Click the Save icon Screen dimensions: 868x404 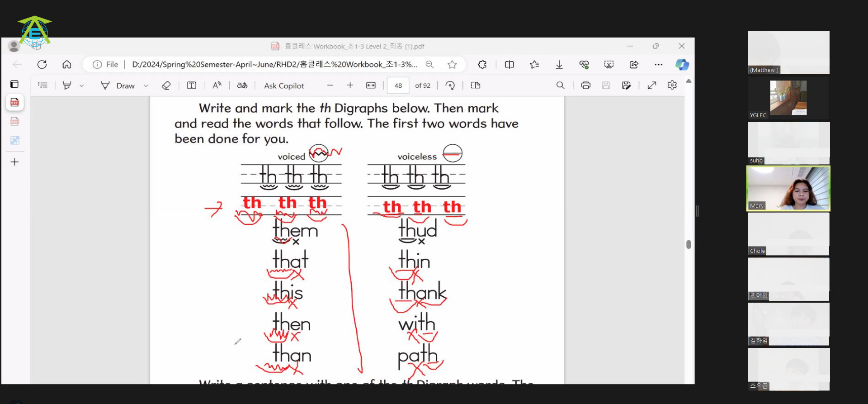click(x=606, y=85)
